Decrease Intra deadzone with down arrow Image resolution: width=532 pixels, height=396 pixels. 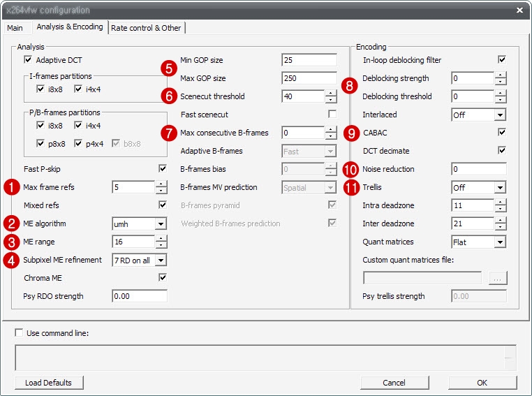click(x=501, y=208)
